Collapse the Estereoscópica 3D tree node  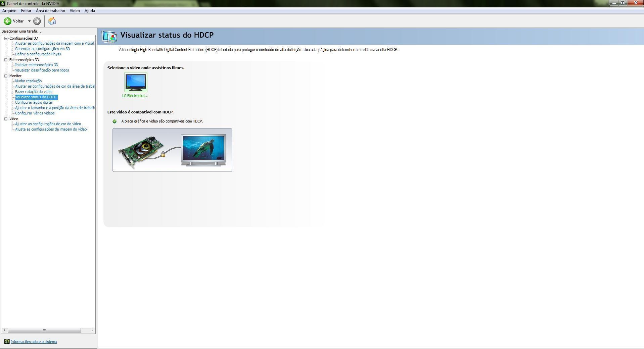click(x=6, y=60)
